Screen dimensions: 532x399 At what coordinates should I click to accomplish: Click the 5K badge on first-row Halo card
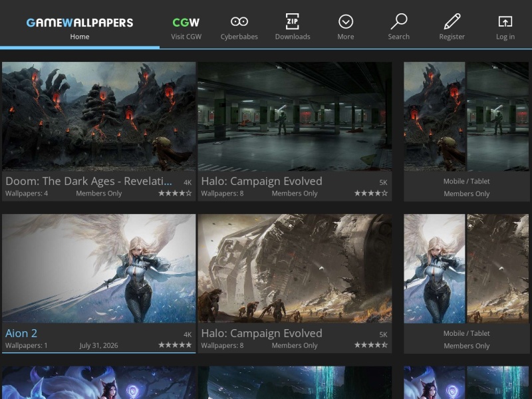[x=384, y=182]
